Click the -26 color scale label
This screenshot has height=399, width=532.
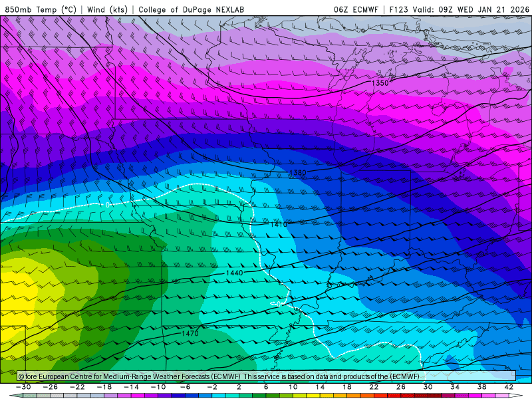(x=51, y=387)
